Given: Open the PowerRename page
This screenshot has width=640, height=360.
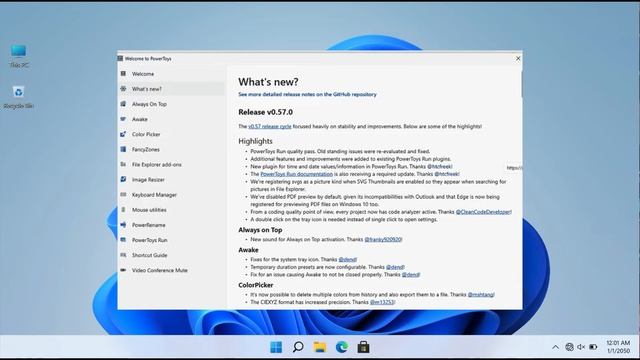Looking at the screenshot, I should tap(171, 225).
